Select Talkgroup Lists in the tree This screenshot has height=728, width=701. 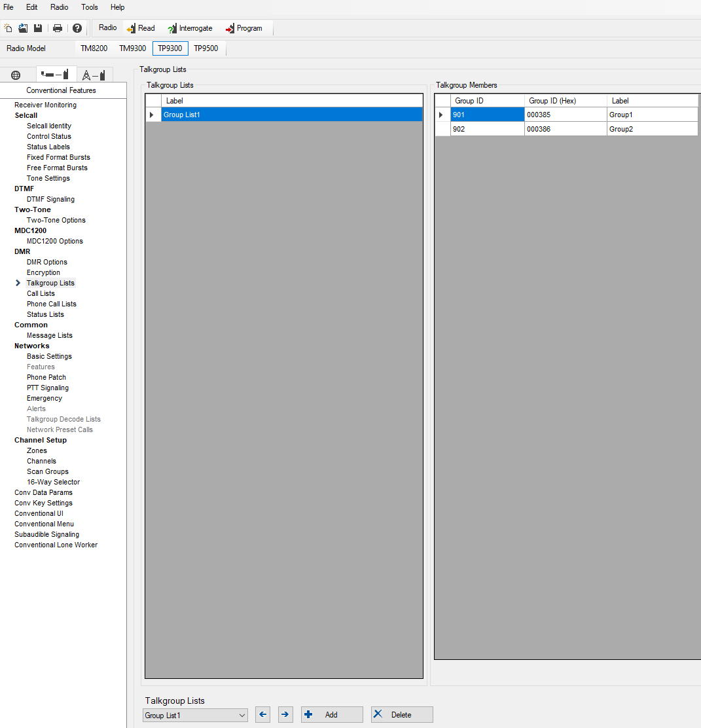(50, 283)
